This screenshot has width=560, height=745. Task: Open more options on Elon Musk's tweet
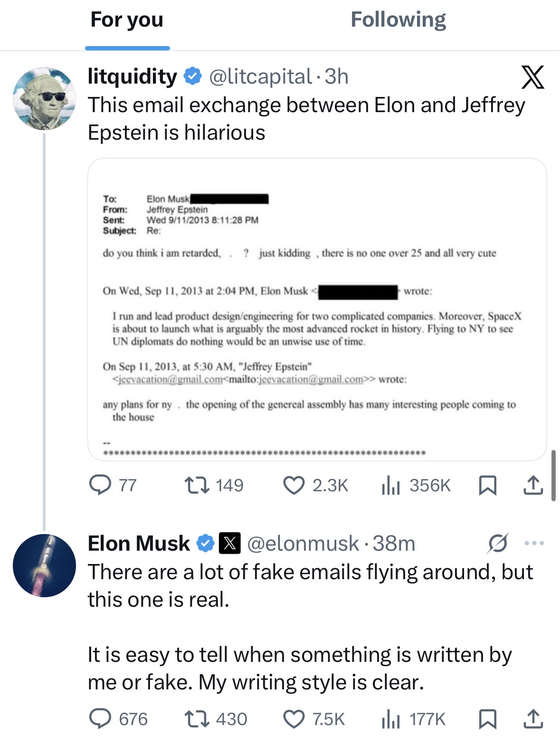click(x=534, y=543)
